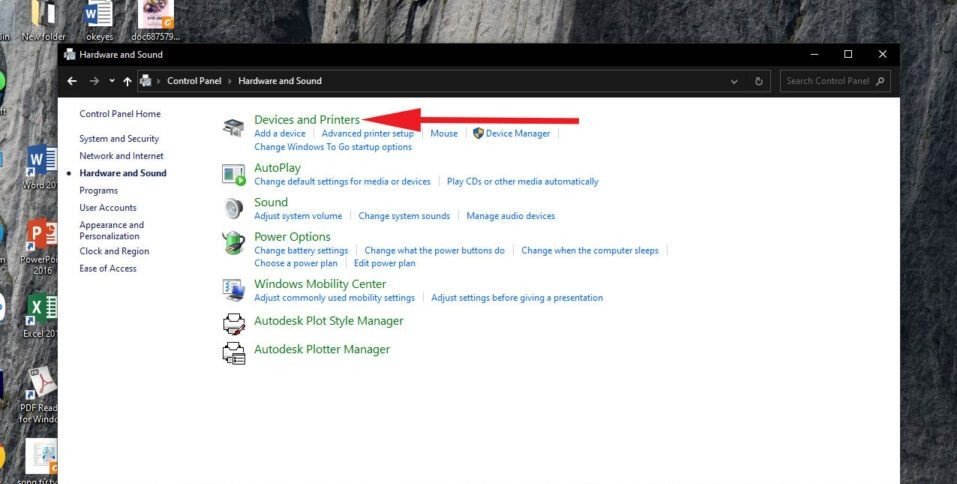The width and height of the screenshot is (957, 484).
Task: Go to Network and Internet category
Action: tap(121, 156)
